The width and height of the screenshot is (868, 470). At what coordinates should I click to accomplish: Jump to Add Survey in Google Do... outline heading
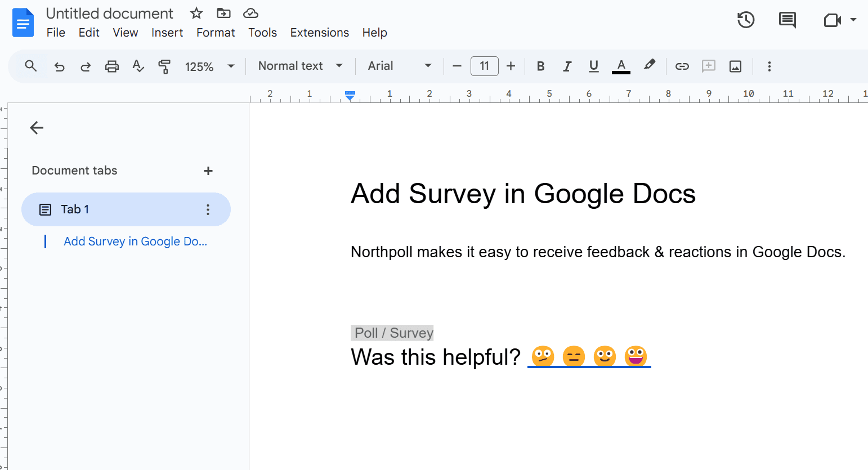click(135, 241)
